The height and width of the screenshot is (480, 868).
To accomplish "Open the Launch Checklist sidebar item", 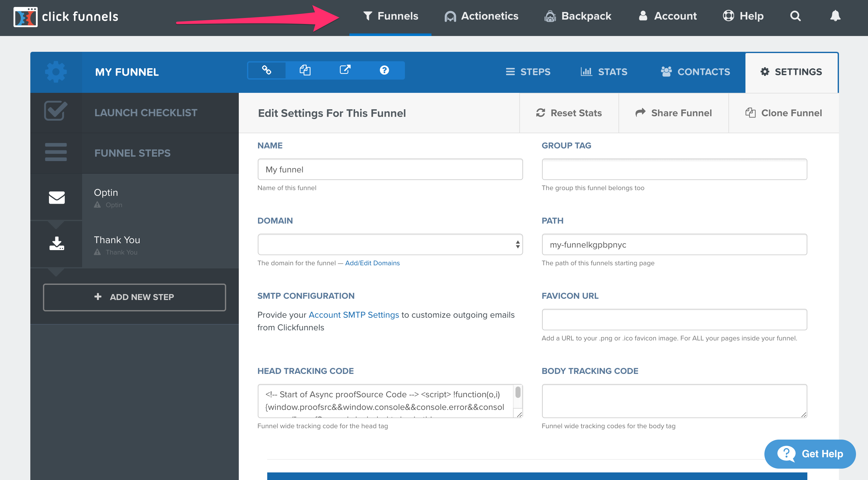I will pyautogui.click(x=135, y=113).
